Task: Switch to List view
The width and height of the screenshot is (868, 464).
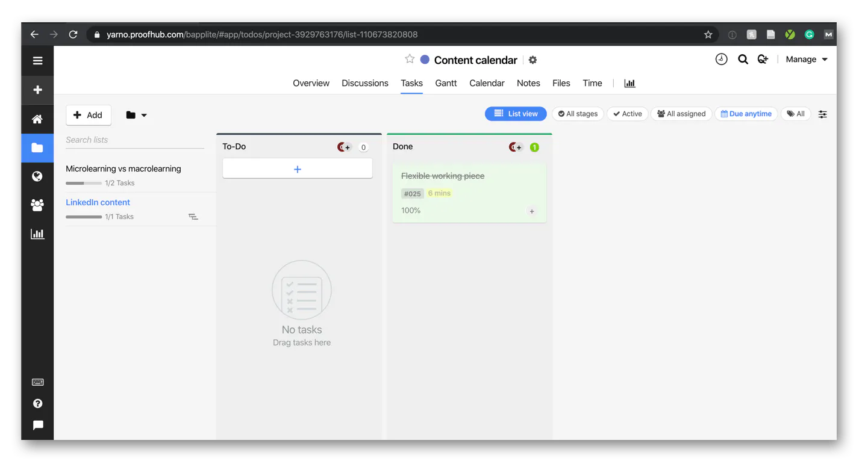Action: click(516, 114)
